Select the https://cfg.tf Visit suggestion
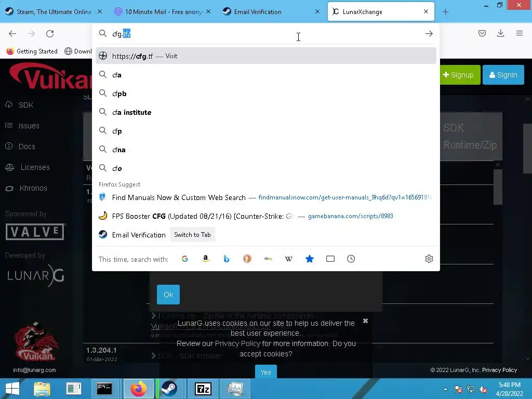 (266, 56)
